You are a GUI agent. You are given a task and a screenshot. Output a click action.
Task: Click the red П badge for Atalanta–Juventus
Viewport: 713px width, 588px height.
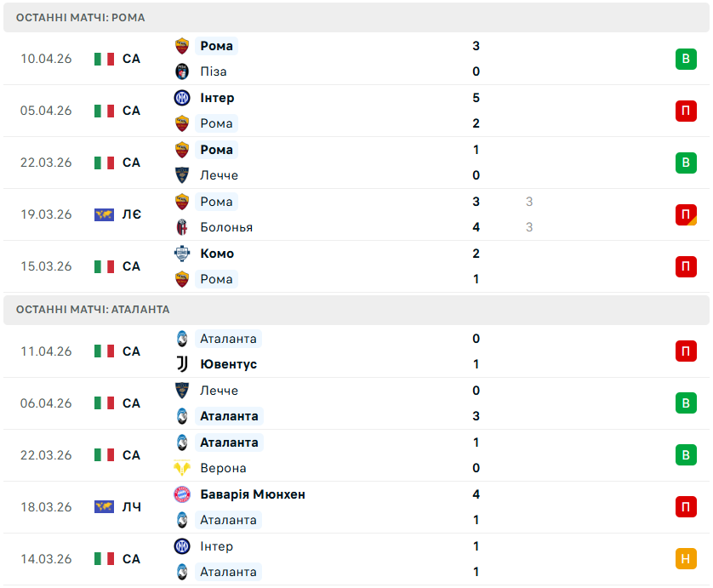(x=686, y=351)
